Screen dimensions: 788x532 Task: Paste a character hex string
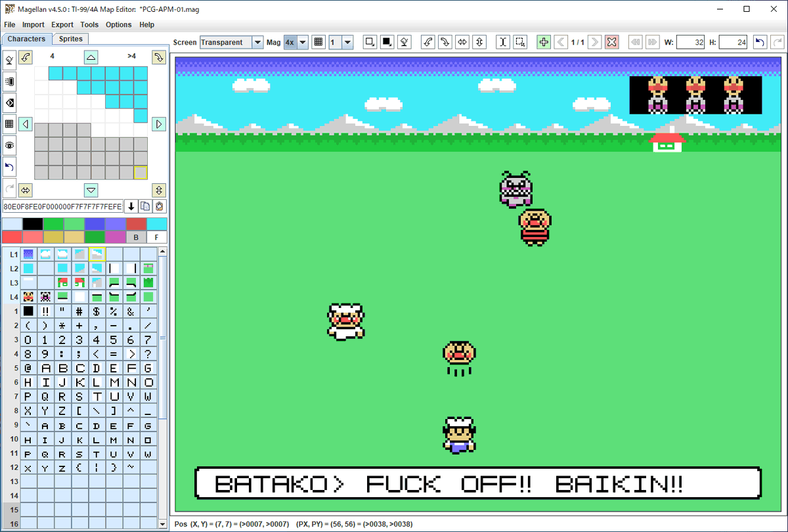[160, 206]
